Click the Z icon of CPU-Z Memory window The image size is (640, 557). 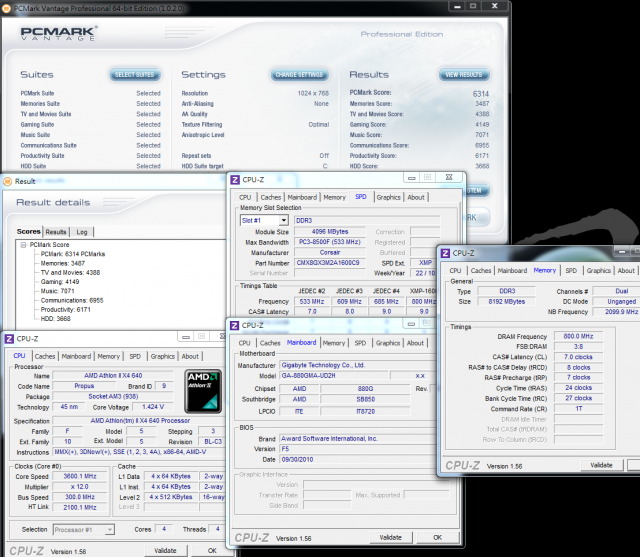pos(445,253)
